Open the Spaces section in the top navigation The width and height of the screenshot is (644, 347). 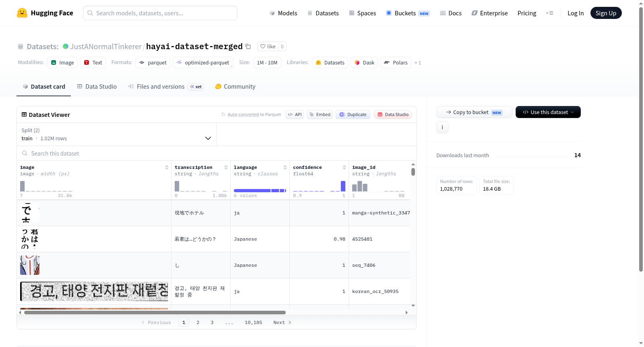[362, 13]
